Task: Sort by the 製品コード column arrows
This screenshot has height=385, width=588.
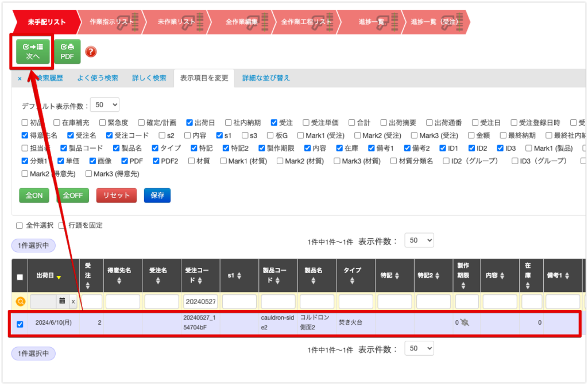Action: click(x=277, y=281)
